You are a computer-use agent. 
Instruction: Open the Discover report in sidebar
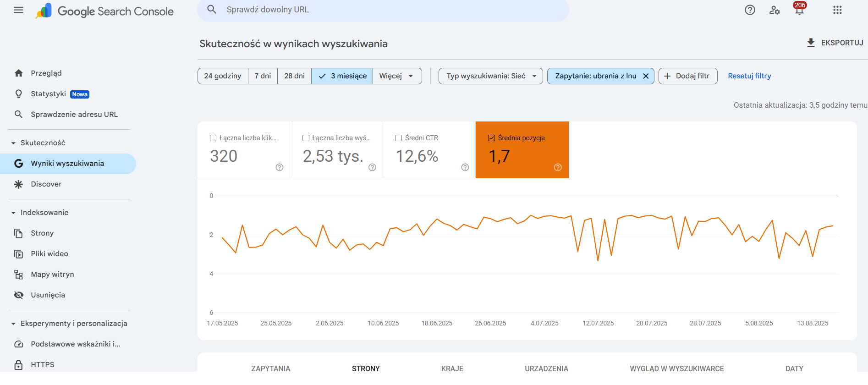pyautogui.click(x=46, y=184)
